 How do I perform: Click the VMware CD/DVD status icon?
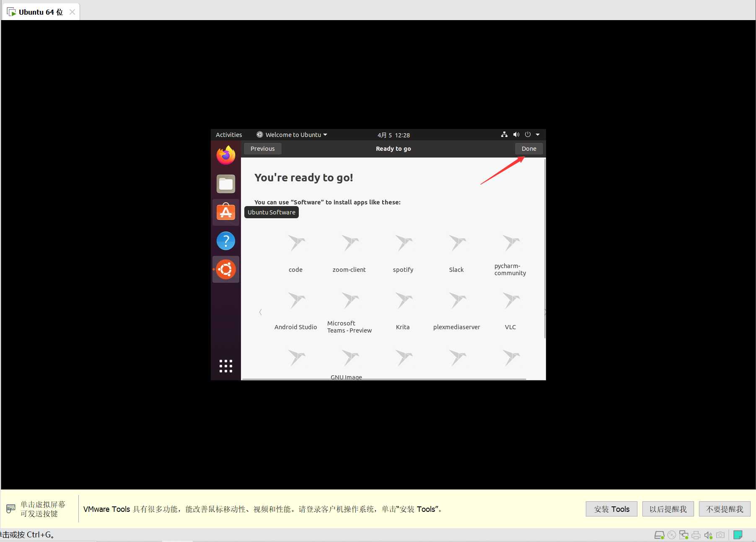[672, 535]
